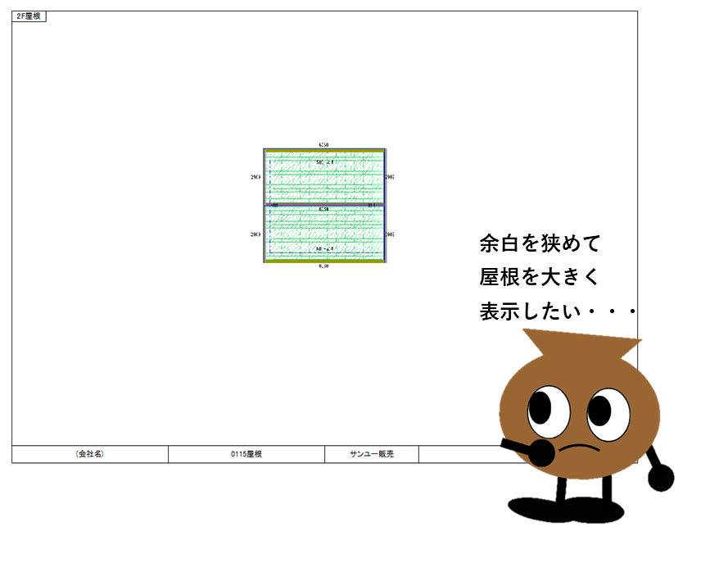Click the olive eave band at roof top
The height and width of the screenshot is (577, 728).
coord(324,151)
